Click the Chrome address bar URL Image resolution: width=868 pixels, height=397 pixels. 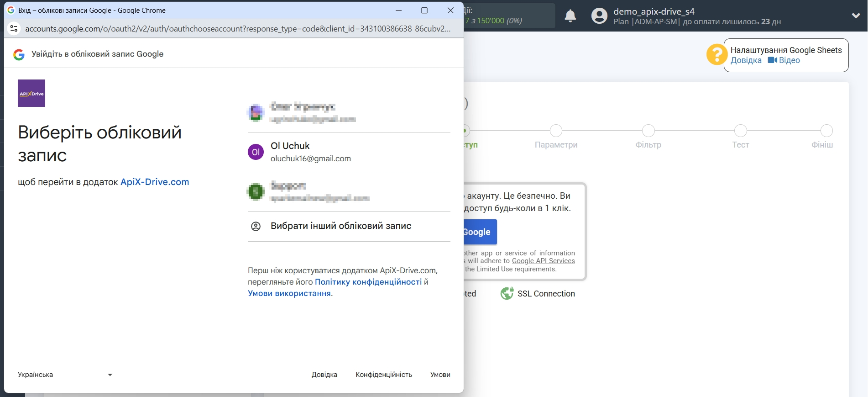pyautogui.click(x=238, y=29)
